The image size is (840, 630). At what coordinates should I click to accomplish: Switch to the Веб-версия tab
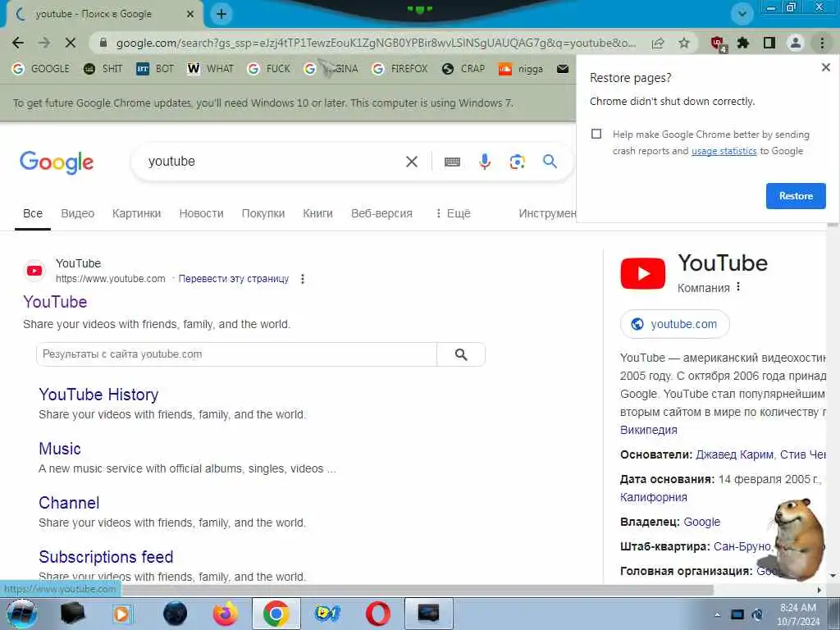coord(382,214)
